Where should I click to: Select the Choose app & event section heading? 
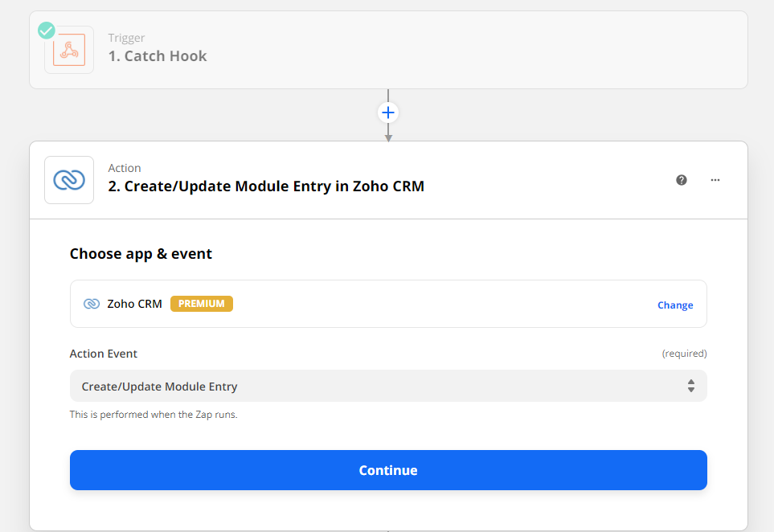(x=141, y=254)
